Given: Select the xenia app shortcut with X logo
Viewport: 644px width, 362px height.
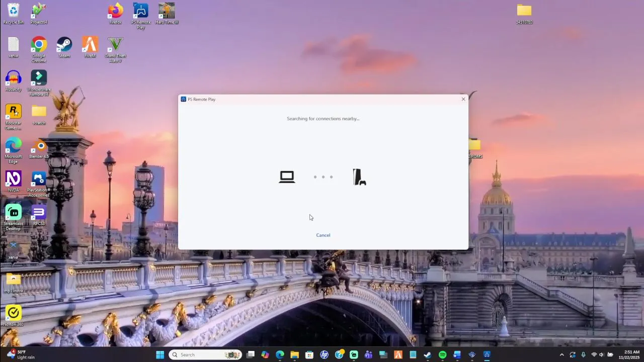Looking at the screenshot, I should (x=14, y=249).
